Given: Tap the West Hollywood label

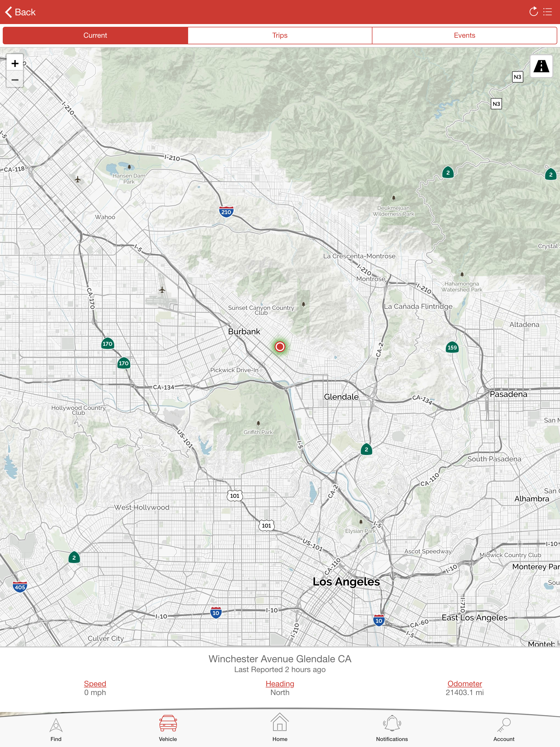Looking at the screenshot, I should pyautogui.click(x=142, y=507).
